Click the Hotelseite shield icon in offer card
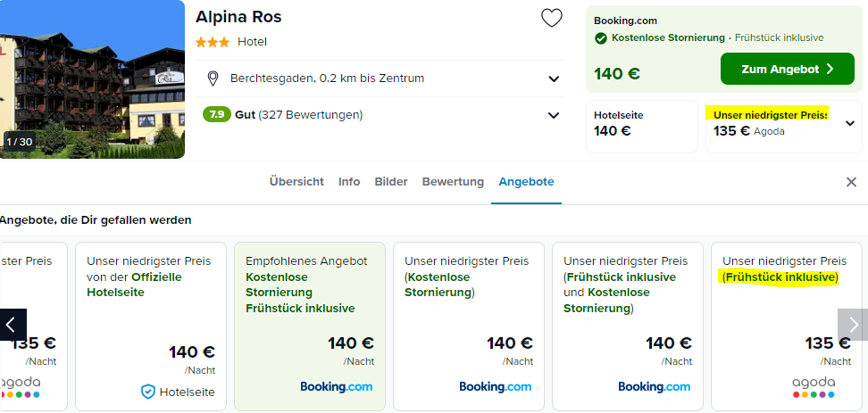This screenshot has height=413, width=868. coord(148,392)
